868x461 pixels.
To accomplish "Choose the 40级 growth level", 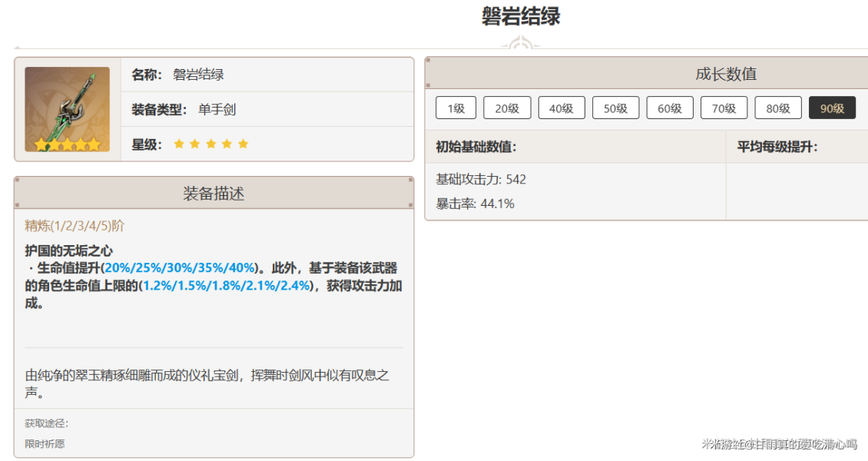I will point(562,108).
